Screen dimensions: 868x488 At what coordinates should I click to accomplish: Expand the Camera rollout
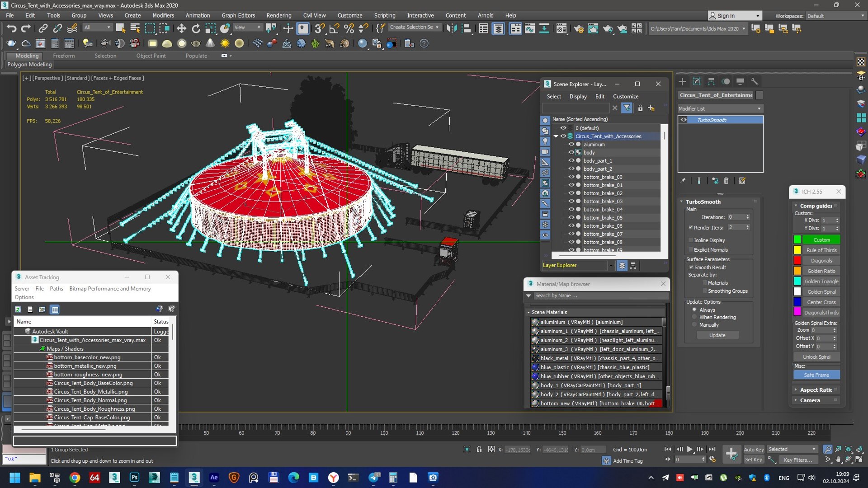[x=810, y=400]
